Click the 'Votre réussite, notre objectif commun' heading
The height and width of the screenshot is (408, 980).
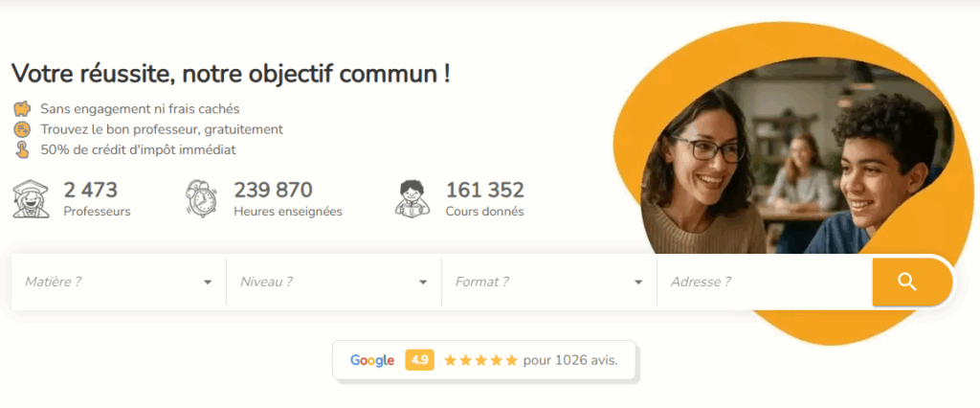(231, 75)
